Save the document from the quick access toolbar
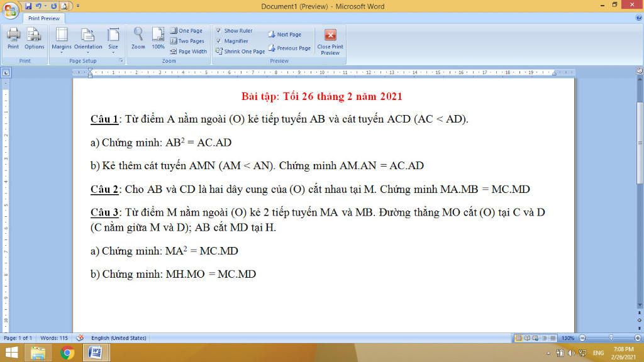This screenshot has height=362, width=644. point(28,6)
